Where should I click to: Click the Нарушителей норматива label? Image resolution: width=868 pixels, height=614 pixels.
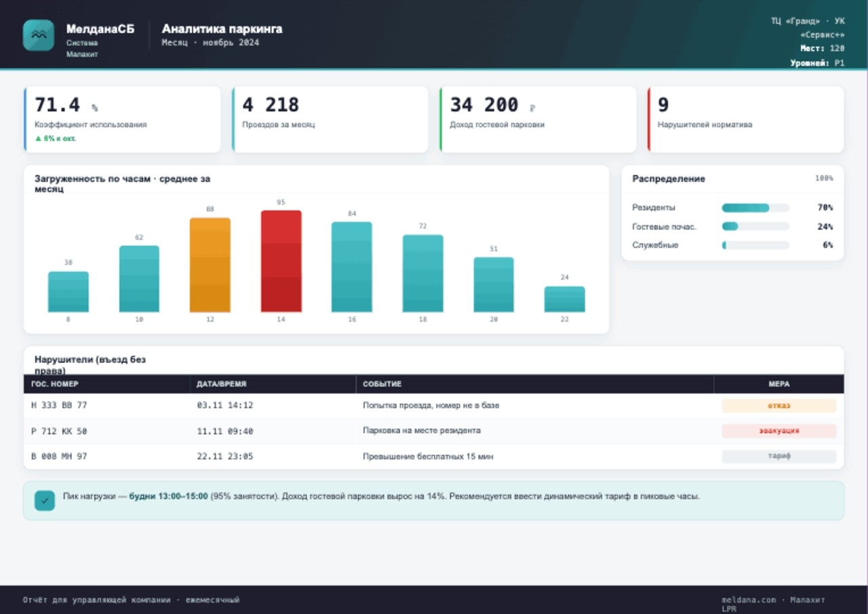point(705,125)
